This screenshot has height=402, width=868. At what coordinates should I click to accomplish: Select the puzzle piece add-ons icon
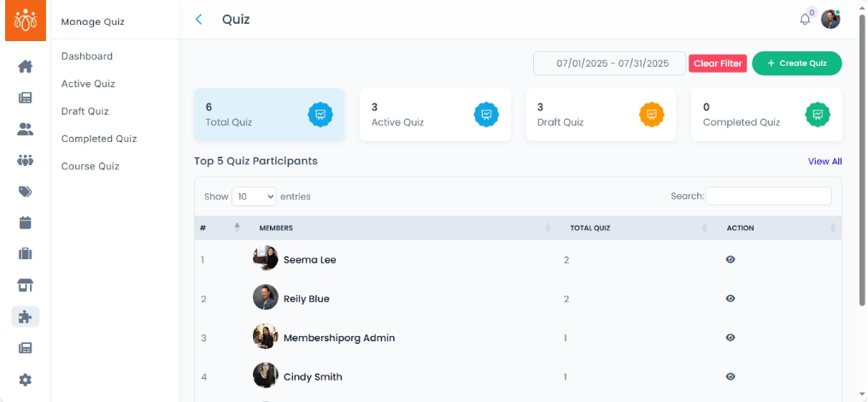pyautogui.click(x=26, y=316)
